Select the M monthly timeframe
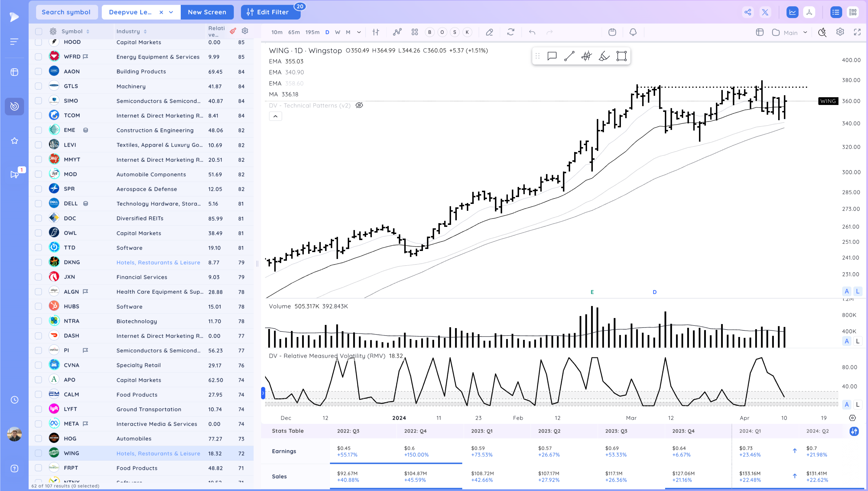Viewport: 868px width, 491px height. click(348, 32)
